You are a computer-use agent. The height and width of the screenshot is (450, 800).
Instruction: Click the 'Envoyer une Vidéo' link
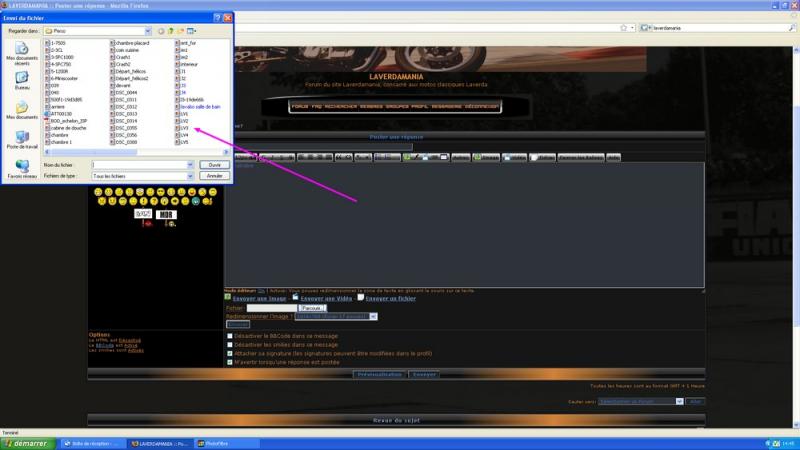[326, 298]
